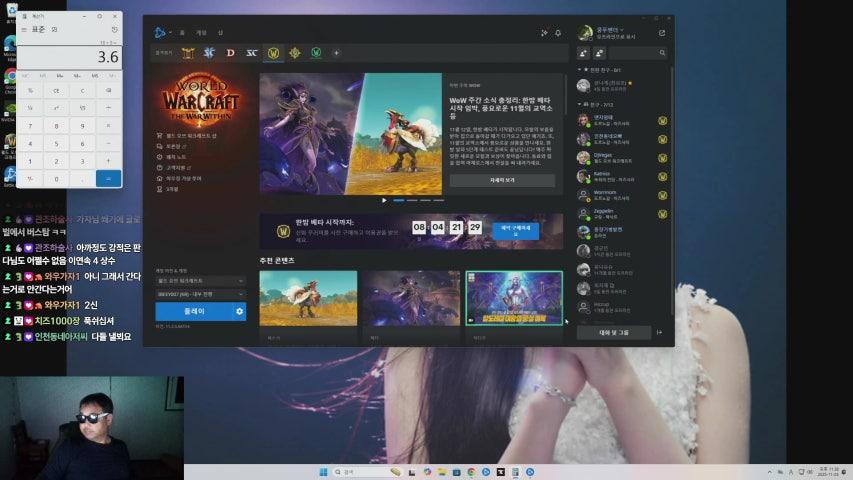This screenshot has width=853, height=480.
Task: Toggle calculator keep-on-top mode
Action: [54, 30]
